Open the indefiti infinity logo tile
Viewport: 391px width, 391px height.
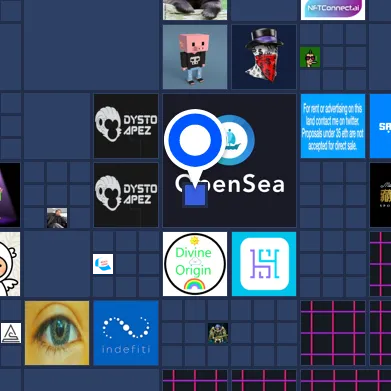(126, 333)
